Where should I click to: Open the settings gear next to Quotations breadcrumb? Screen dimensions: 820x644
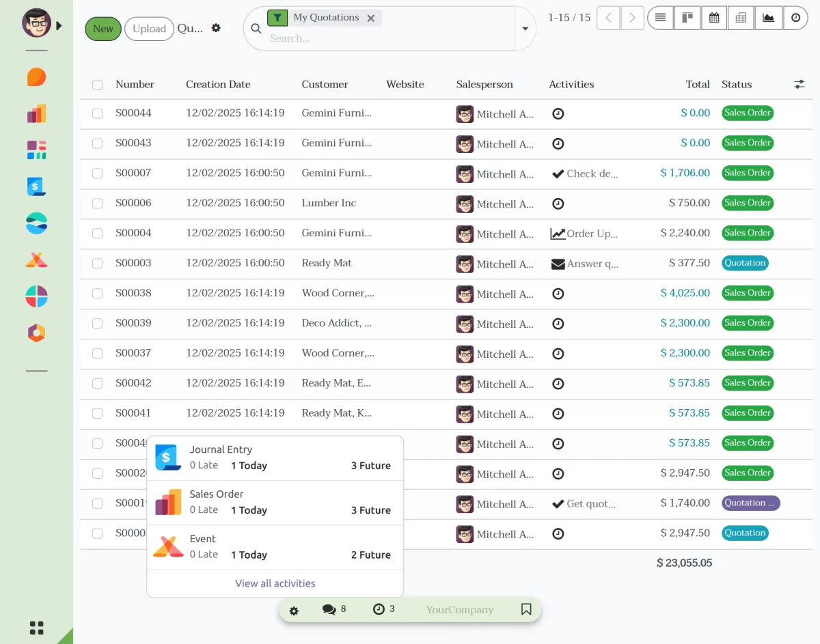point(216,28)
